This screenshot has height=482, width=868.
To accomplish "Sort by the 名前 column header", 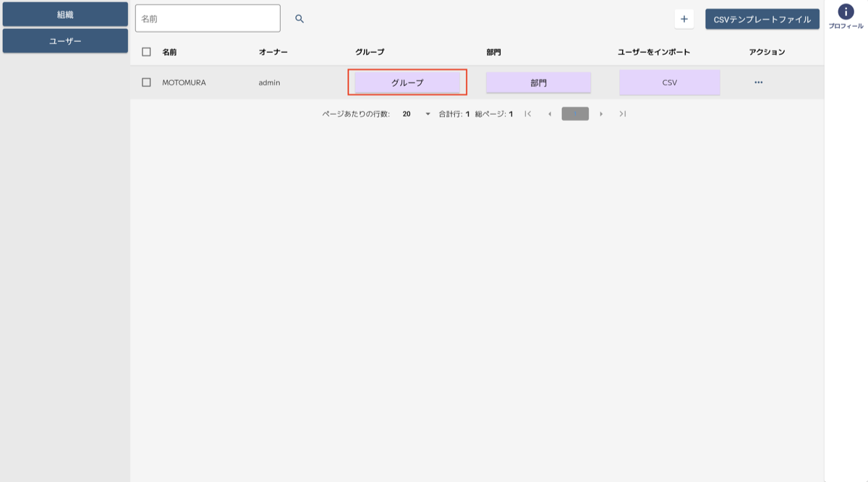I will pos(169,52).
